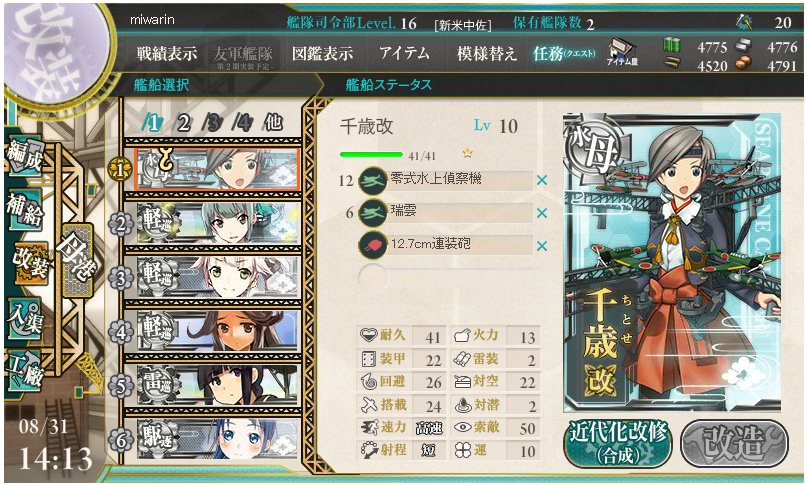Return to home port via 母港 icon
This screenshot has width=807, height=485.
[77, 260]
